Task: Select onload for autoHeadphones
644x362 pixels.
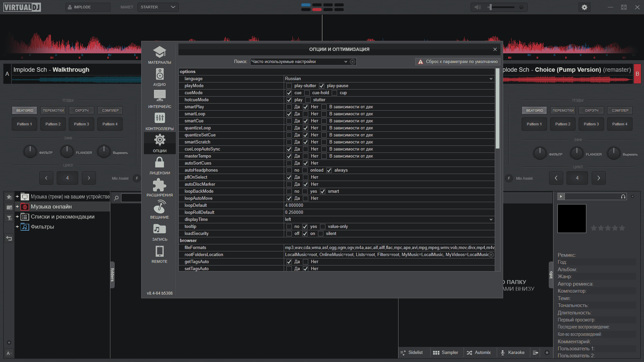Action: click(305, 170)
